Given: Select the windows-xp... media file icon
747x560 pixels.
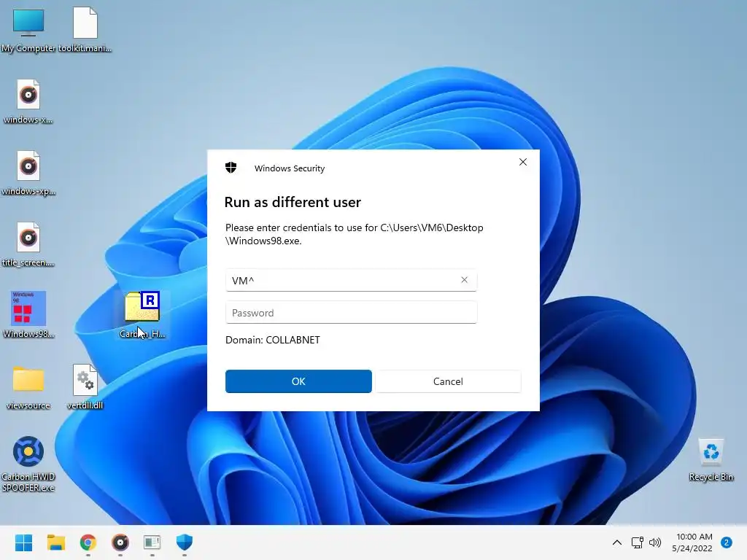Looking at the screenshot, I should point(28,173).
